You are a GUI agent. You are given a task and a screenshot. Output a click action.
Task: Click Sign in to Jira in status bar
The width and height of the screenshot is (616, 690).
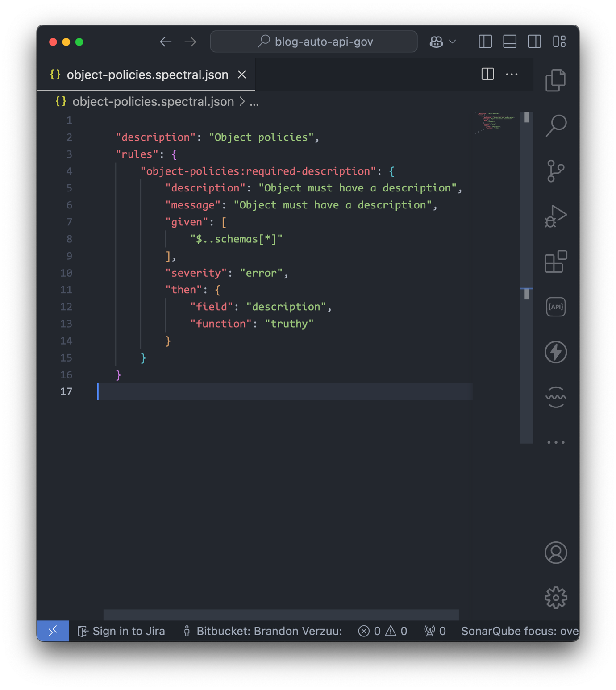point(121,631)
